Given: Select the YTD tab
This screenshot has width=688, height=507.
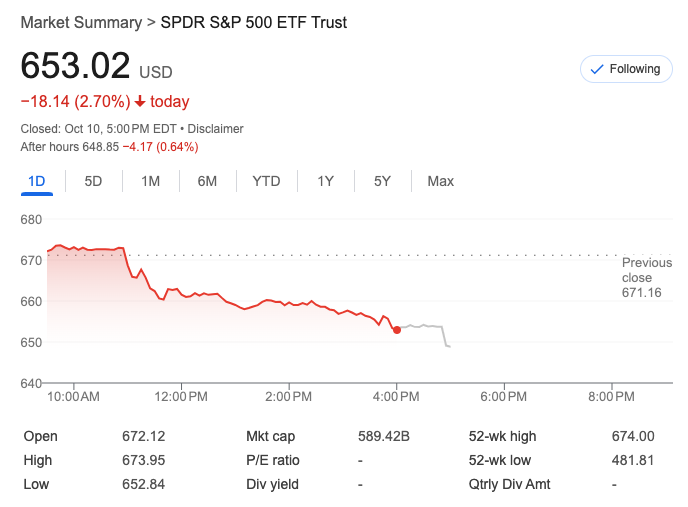Looking at the screenshot, I should (266, 181).
